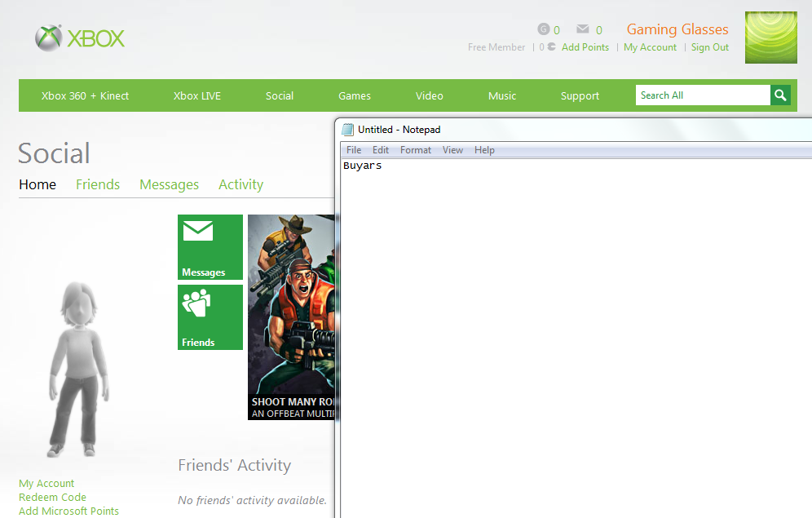Click the Notepad text editing area
812x518 pixels.
(x=576, y=338)
